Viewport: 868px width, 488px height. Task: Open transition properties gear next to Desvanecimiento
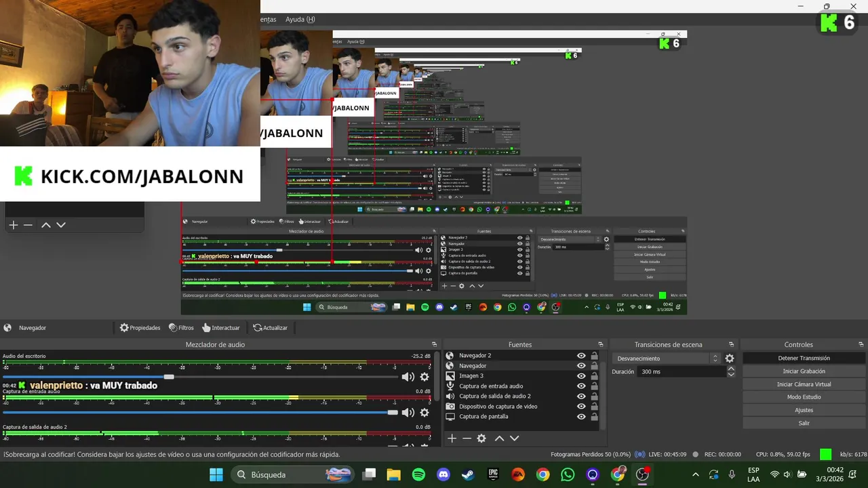coord(730,359)
